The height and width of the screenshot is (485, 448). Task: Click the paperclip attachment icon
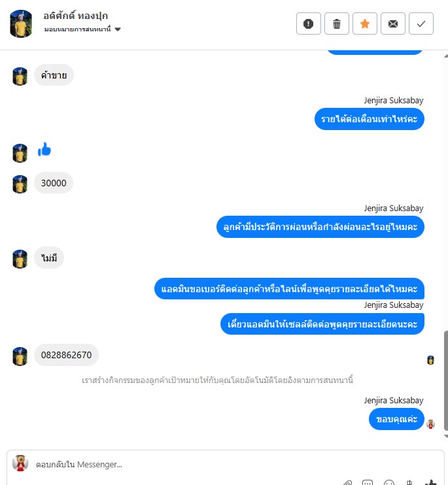click(347, 482)
